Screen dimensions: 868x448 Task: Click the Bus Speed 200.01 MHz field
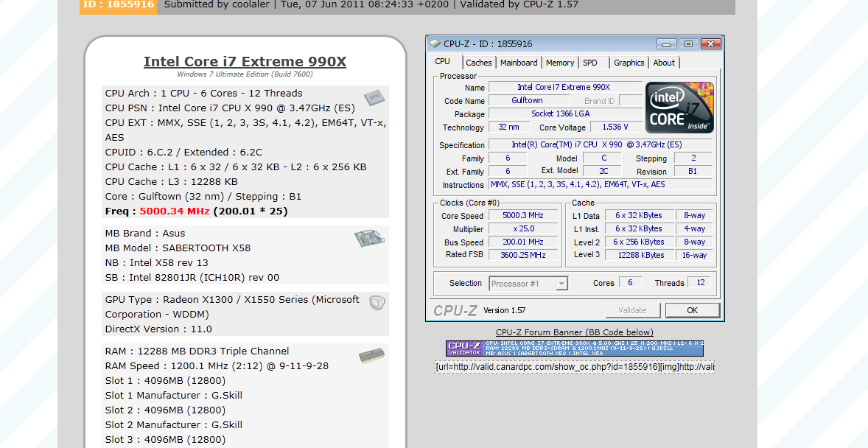[x=522, y=242]
